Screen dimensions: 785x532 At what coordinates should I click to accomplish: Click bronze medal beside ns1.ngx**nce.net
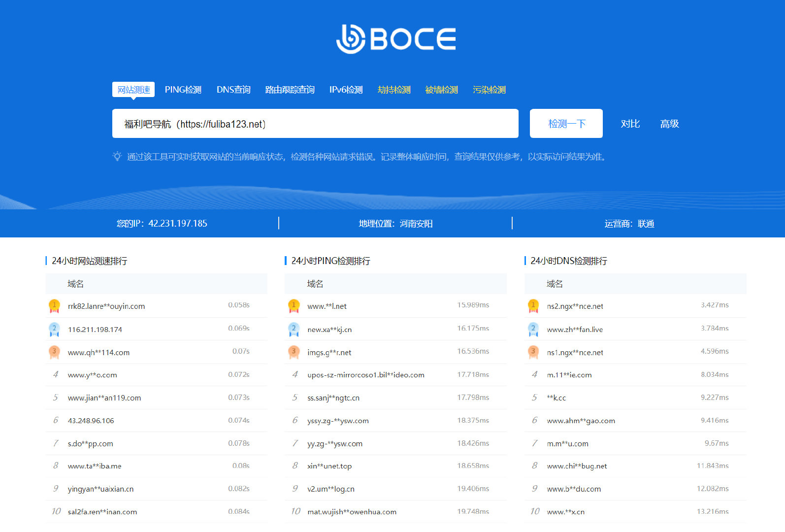pos(533,352)
